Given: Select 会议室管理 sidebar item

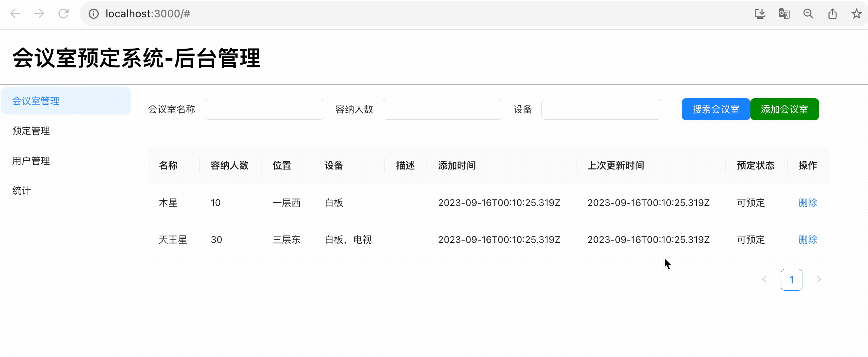Looking at the screenshot, I should click(x=36, y=101).
